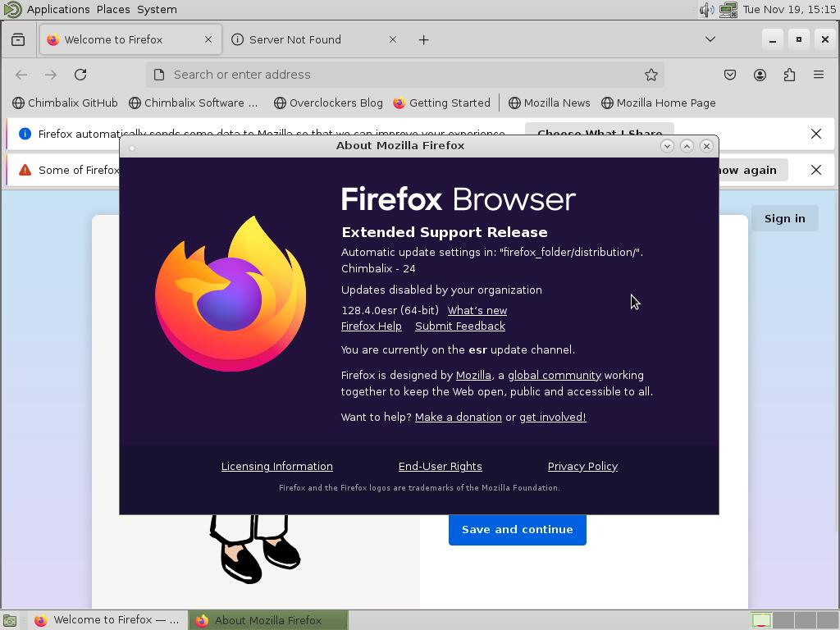This screenshot has height=630, width=840.
Task: Click the Save and continue button
Action: point(518,530)
